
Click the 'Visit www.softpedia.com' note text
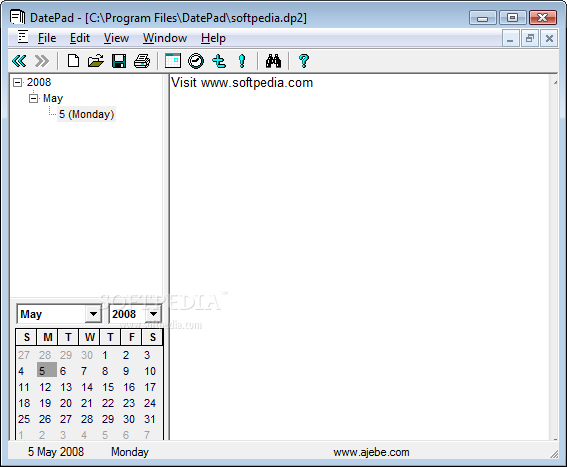242,83
